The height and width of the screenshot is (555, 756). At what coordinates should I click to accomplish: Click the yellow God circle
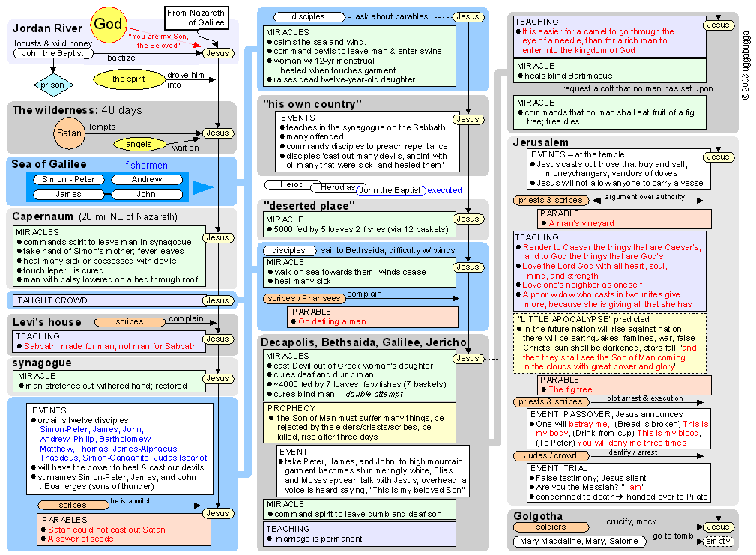pyautogui.click(x=109, y=24)
